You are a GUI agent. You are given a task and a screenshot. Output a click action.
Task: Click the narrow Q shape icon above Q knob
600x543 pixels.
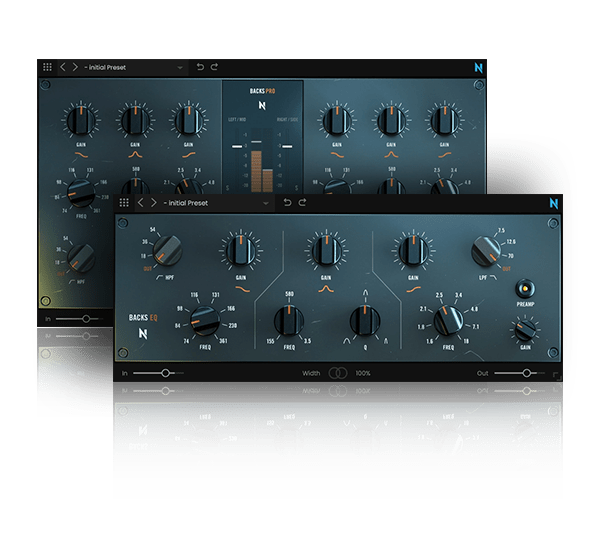tap(365, 293)
